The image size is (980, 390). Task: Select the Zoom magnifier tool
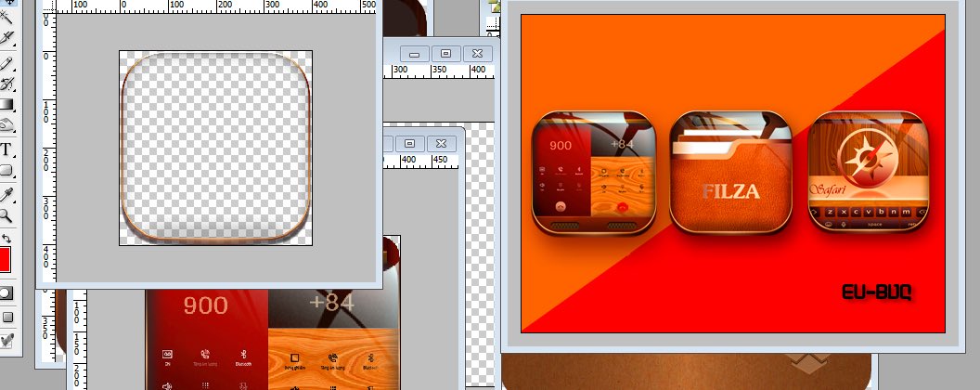pos(6,215)
